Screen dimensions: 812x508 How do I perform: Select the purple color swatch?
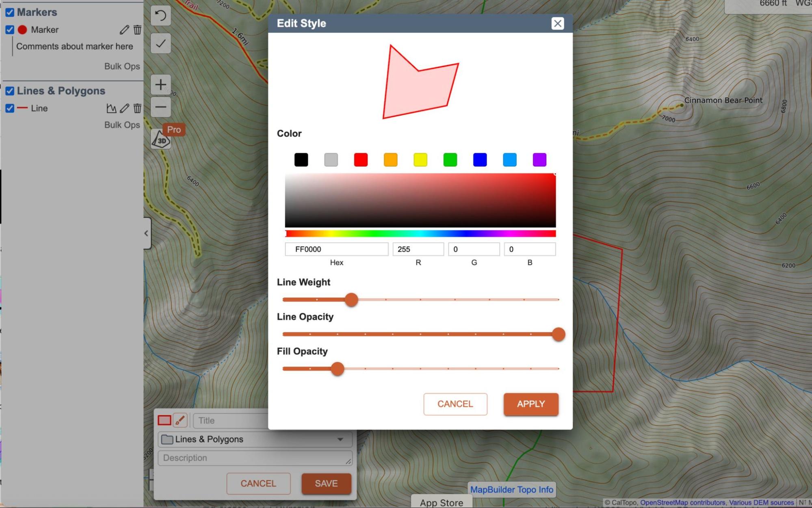(539, 160)
